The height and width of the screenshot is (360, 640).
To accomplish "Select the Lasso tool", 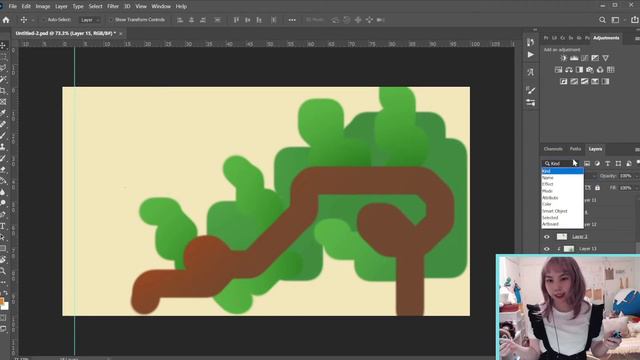I will coord(3,68).
